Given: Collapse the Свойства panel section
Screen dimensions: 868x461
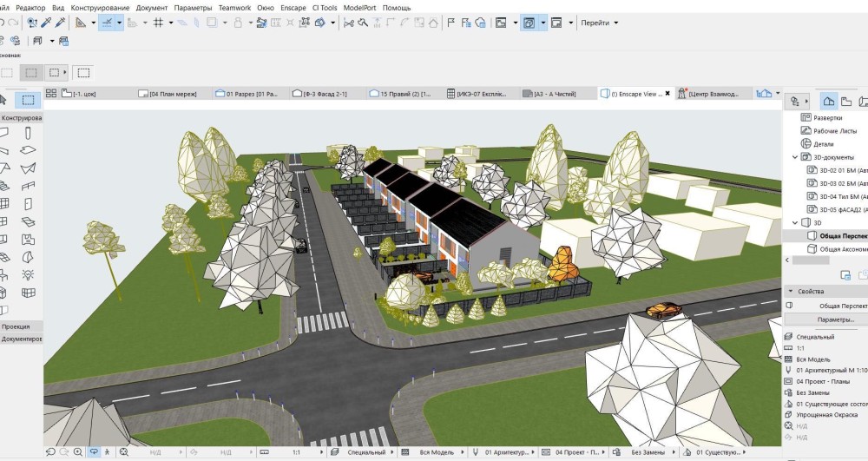Looking at the screenshot, I should coord(791,291).
